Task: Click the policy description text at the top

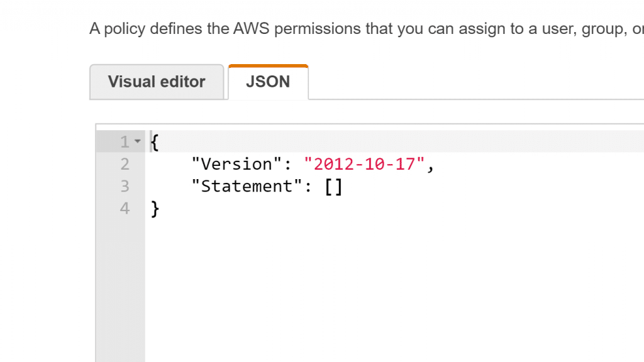Action: point(314,28)
